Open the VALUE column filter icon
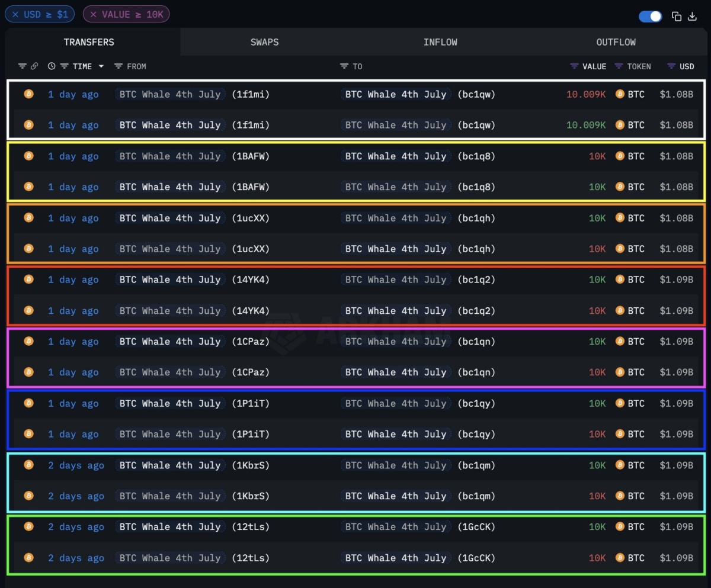This screenshot has height=588, width=711. pos(574,66)
